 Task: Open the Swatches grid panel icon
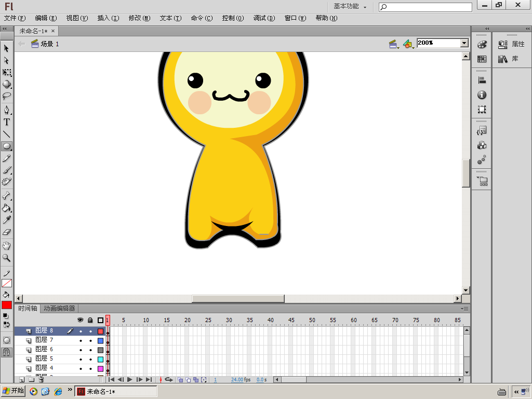tap(482, 59)
